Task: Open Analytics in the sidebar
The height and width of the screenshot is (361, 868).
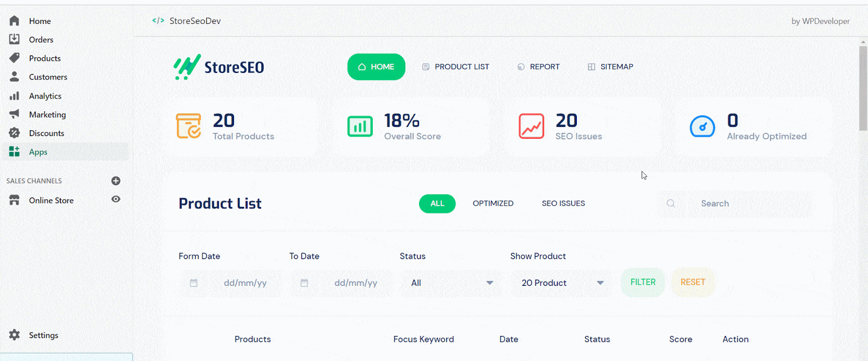Action: pos(45,96)
